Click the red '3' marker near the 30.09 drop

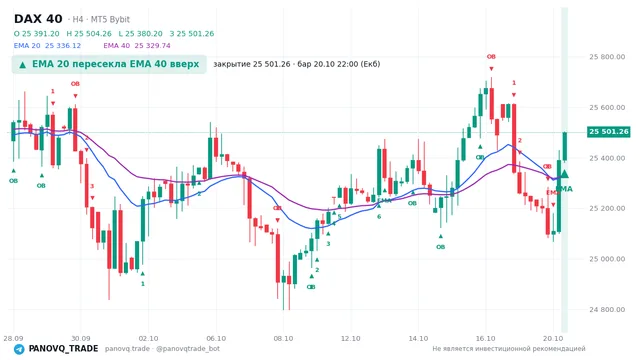click(92, 186)
